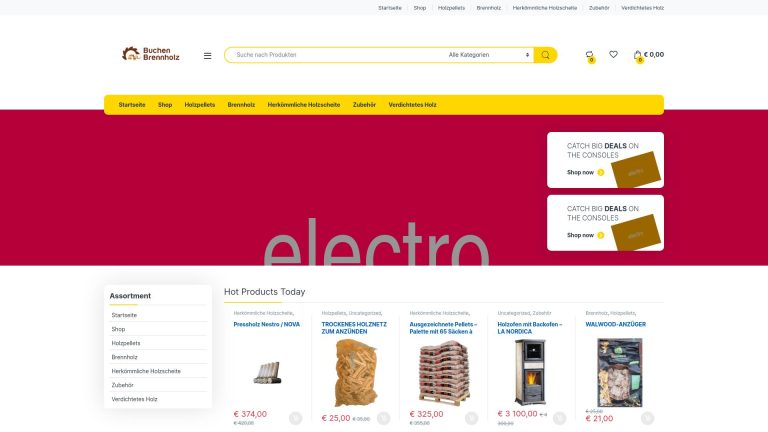Image resolution: width=768 pixels, height=432 pixels.
Task: Add Pressholz Nestro / NOVA to cart
Action: pyautogui.click(x=295, y=418)
